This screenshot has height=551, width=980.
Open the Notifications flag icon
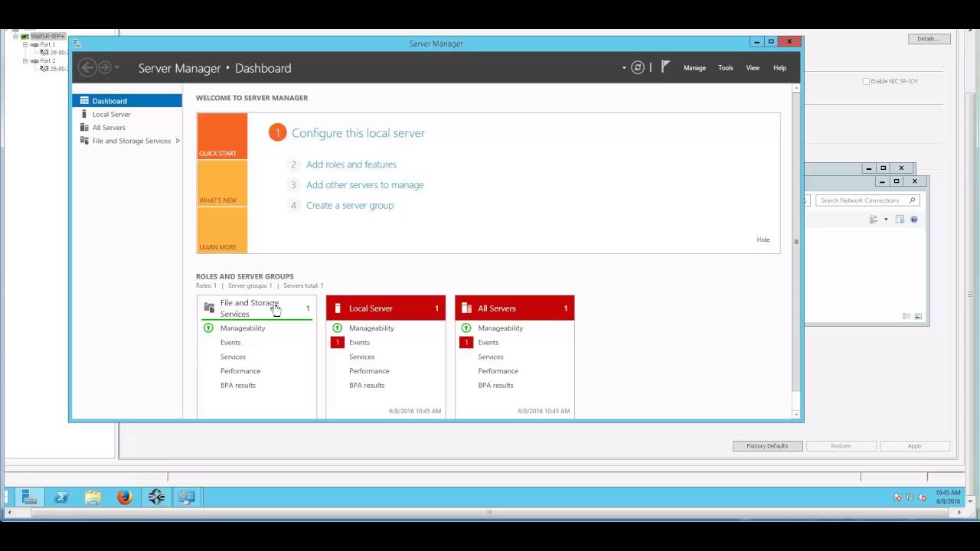click(x=665, y=67)
